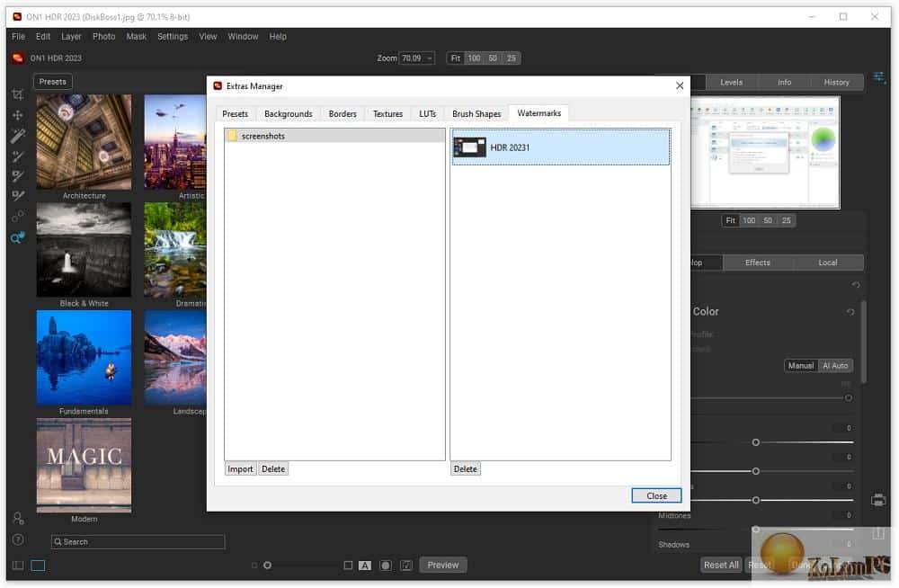Set top toolbar zoom to 50
This screenshot has width=899, height=588.
point(493,58)
